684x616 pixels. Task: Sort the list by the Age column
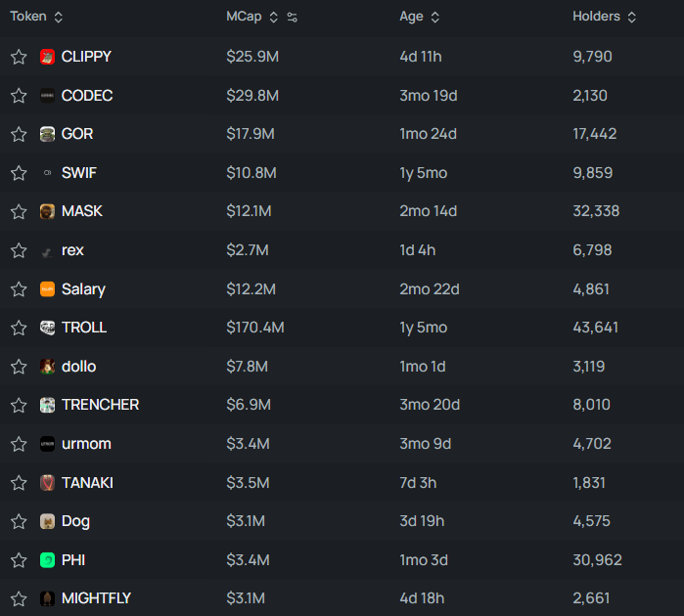pyautogui.click(x=434, y=17)
